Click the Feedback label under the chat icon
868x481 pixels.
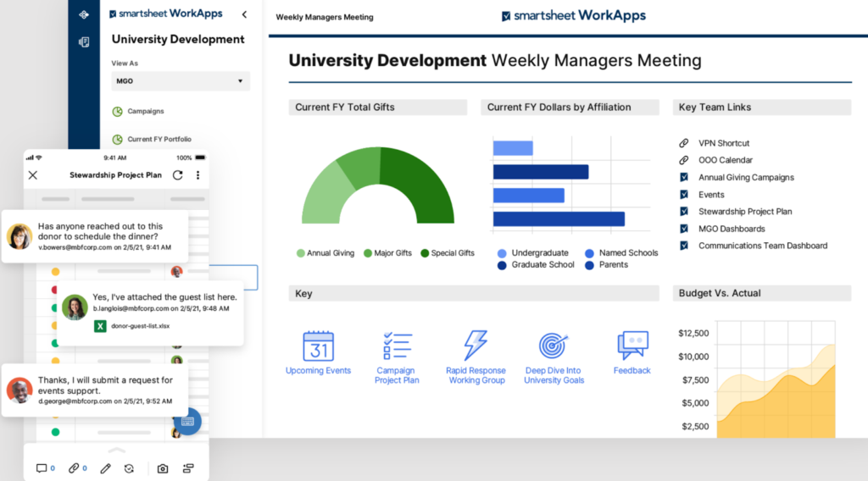tap(632, 371)
